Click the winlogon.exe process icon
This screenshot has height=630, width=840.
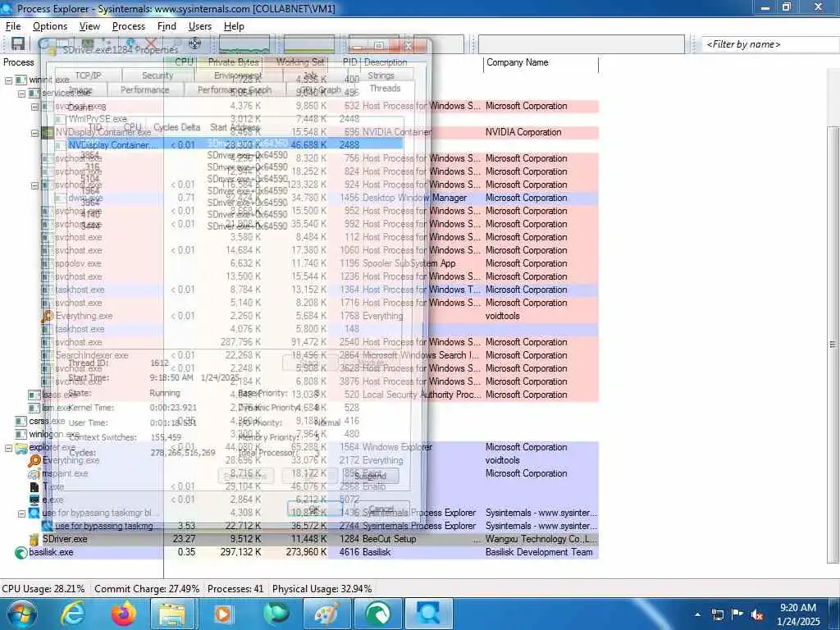[21, 434]
